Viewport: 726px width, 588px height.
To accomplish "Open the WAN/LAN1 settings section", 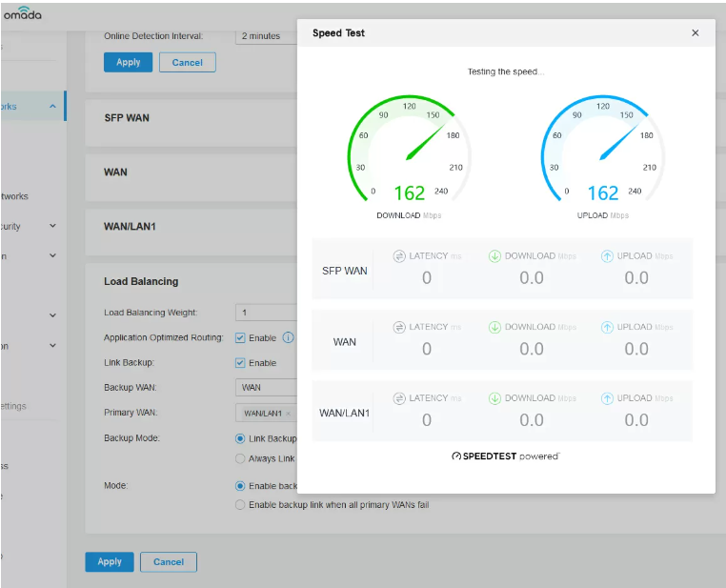I will point(130,227).
